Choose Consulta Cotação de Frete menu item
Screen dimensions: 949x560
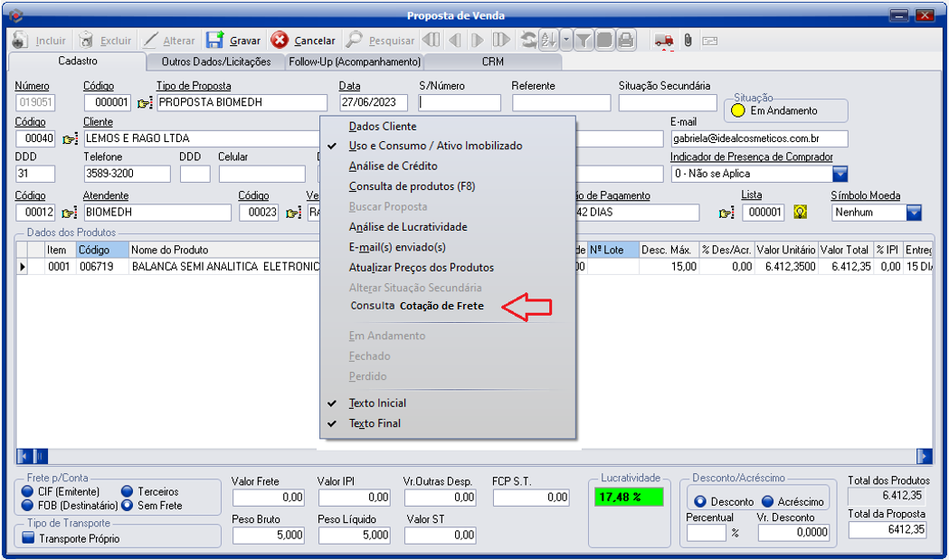click(x=417, y=306)
